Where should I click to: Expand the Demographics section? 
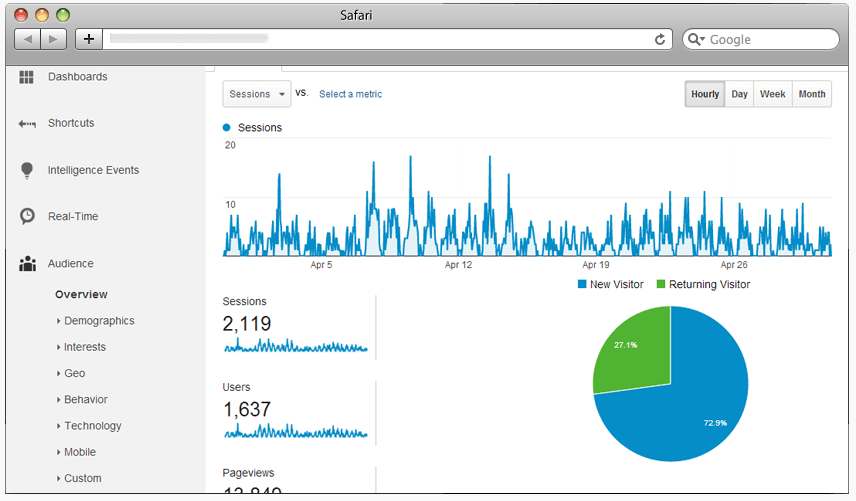tap(98, 321)
